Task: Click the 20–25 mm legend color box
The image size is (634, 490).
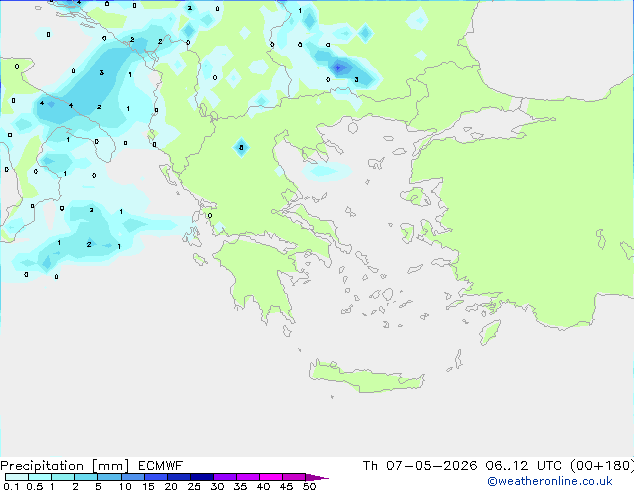Action: 179,477
